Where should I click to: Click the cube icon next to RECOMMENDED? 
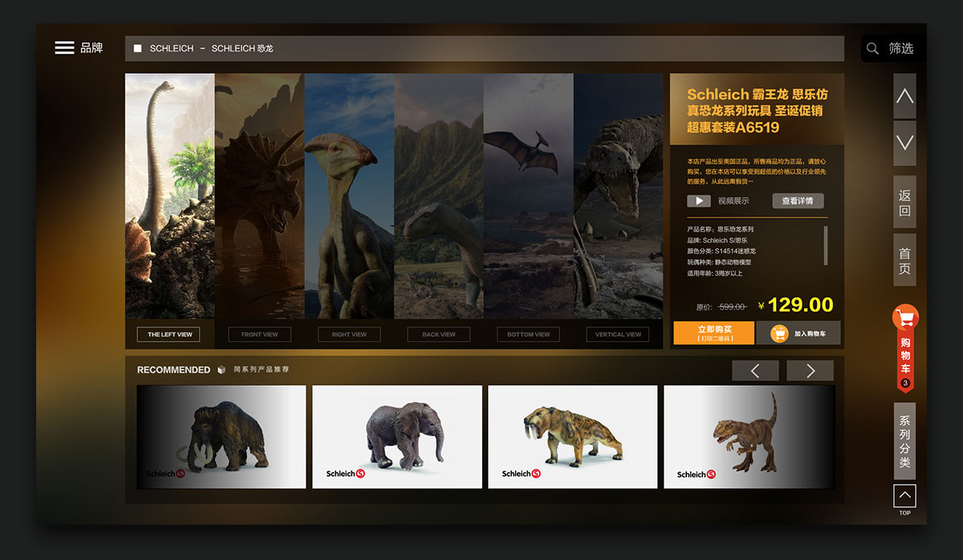(221, 370)
